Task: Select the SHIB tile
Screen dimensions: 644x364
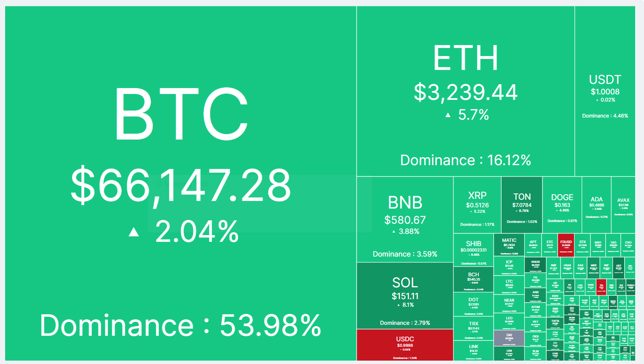Action: tap(473, 250)
